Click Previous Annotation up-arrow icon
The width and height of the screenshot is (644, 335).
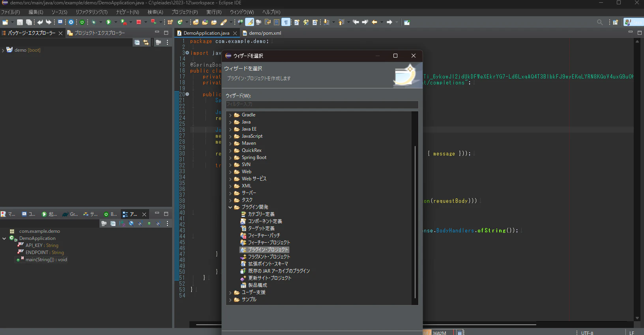click(341, 22)
